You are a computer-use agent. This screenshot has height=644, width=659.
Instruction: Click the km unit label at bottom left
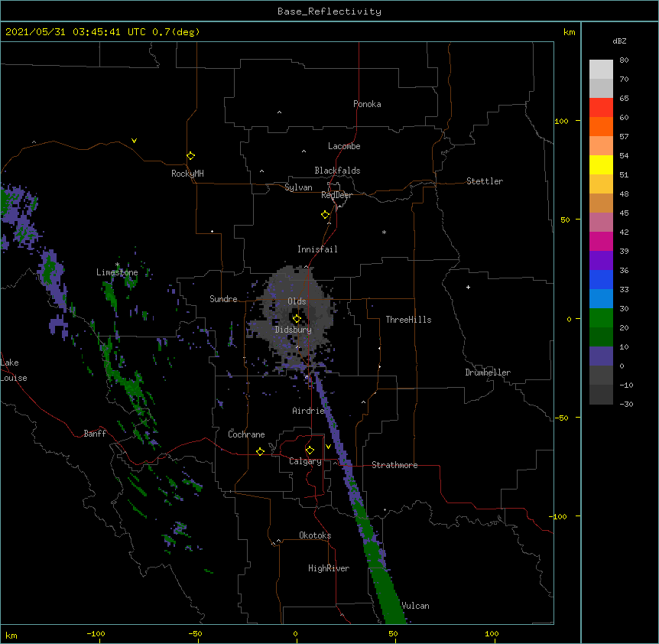pos(11,636)
